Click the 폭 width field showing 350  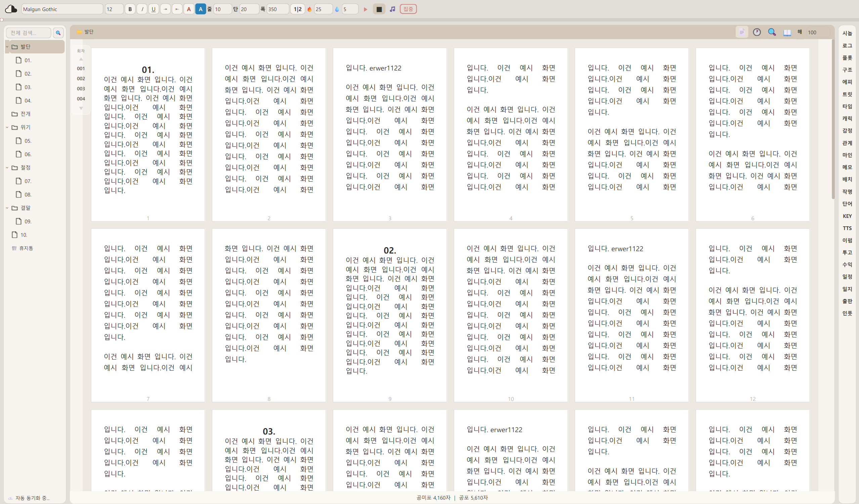point(277,9)
